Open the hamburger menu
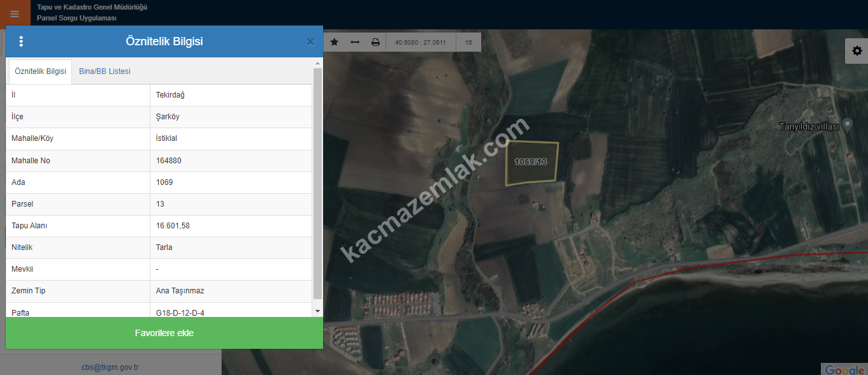 [15, 14]
